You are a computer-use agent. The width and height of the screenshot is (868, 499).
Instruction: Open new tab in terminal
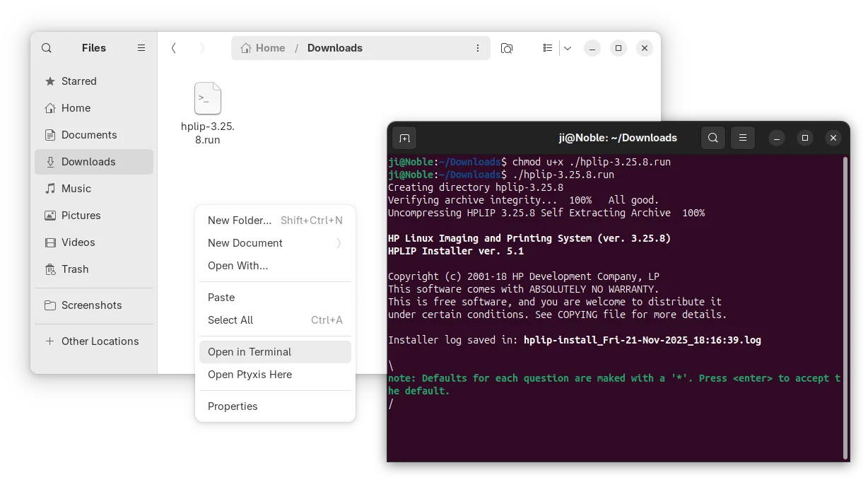pos(404,138)
